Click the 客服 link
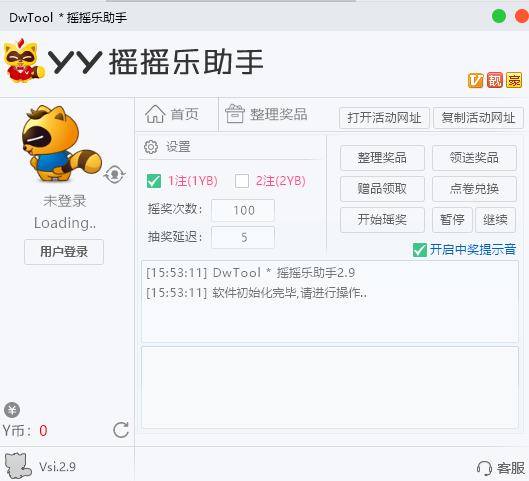 pyautogui.click(x=510, y=468)
